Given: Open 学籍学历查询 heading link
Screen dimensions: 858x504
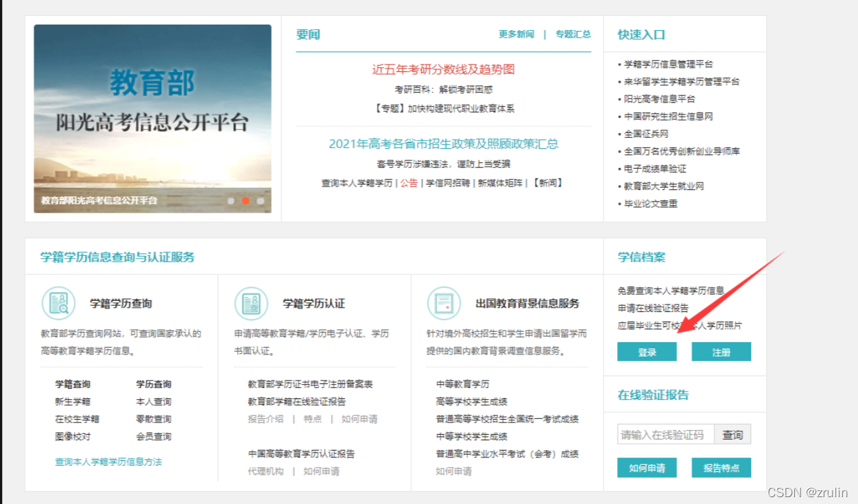Looking at the screenshot, I should [x=121, y=304].
